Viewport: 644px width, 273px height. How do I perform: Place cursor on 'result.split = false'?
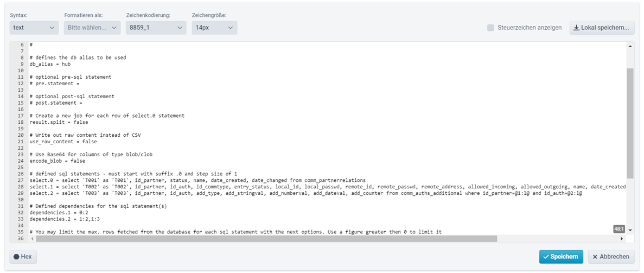tap(59, 122)
